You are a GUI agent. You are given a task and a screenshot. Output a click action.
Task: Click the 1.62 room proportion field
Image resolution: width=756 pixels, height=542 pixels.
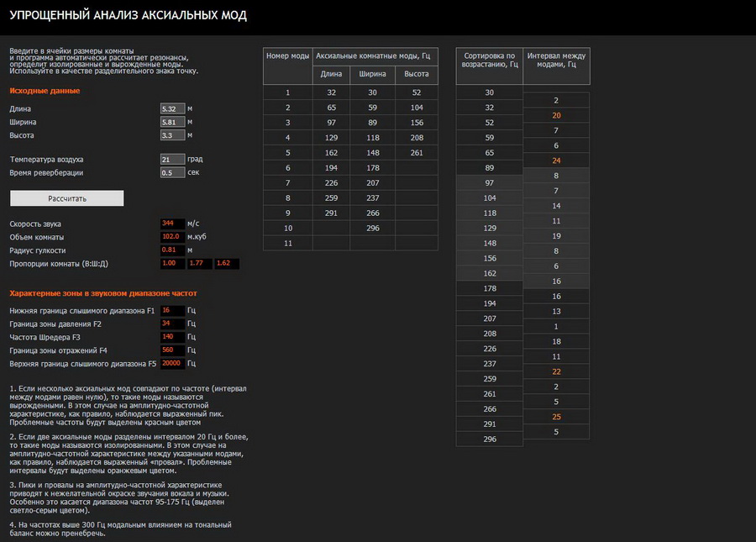pyautogui.click(x=227, y=264)
